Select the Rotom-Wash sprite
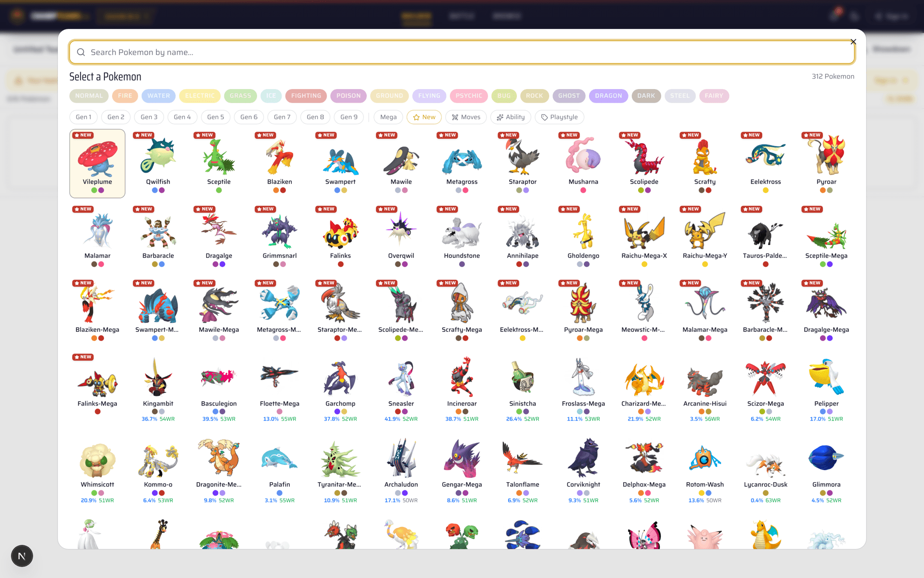 (705, 459)
